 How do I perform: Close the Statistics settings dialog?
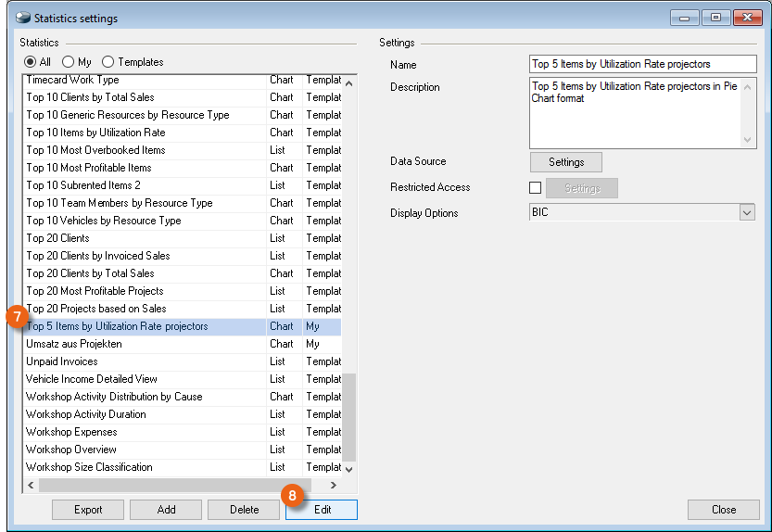(723, 510)
